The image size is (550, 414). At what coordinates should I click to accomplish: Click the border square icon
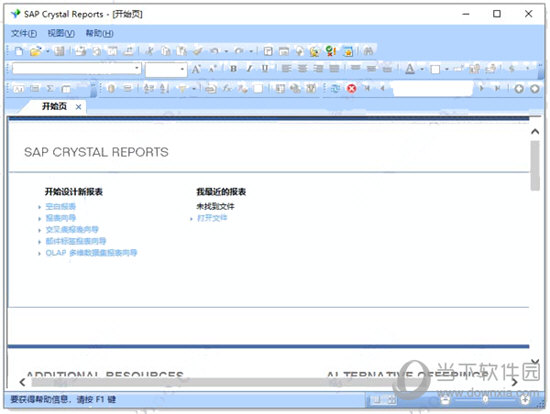click(x=435, y=69)
